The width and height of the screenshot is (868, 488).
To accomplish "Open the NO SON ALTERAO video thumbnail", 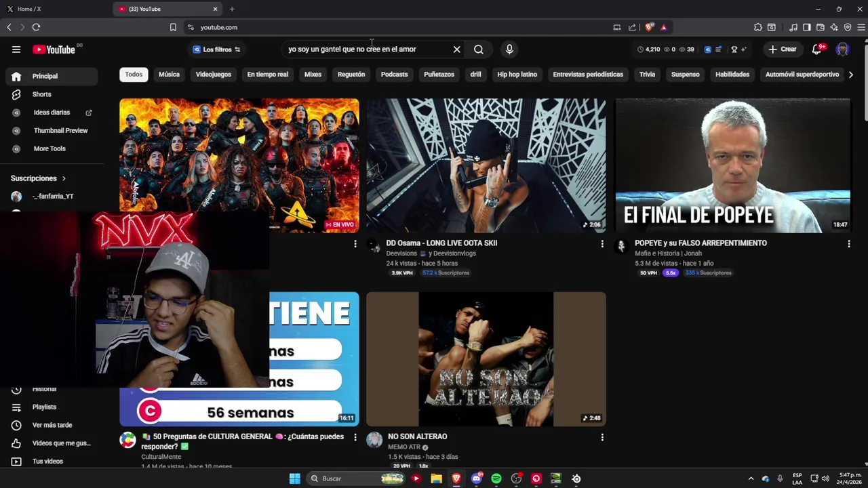I will 486,359.
